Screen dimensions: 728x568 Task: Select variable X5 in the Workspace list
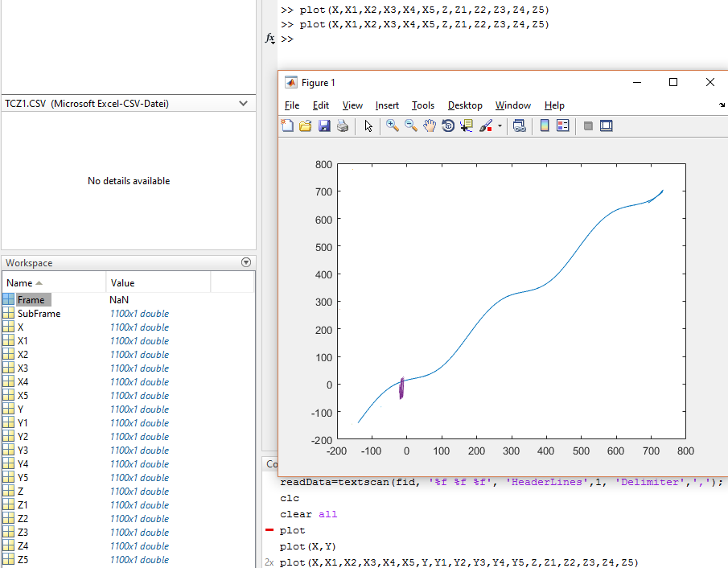[23, 396]
